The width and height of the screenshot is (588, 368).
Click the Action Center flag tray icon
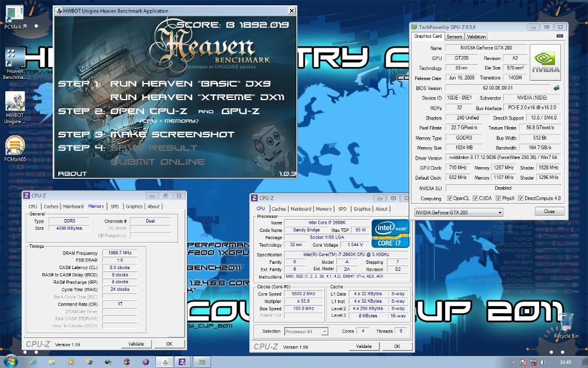tap(523, 362)
